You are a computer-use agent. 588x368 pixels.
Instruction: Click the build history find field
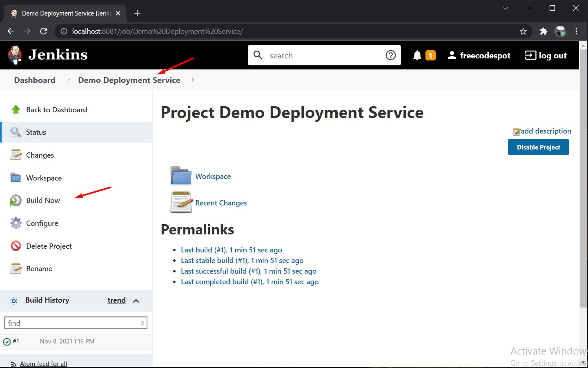76,323
